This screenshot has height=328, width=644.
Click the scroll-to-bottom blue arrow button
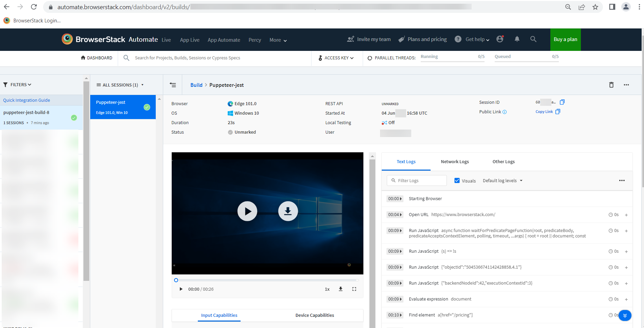[625, 315]
